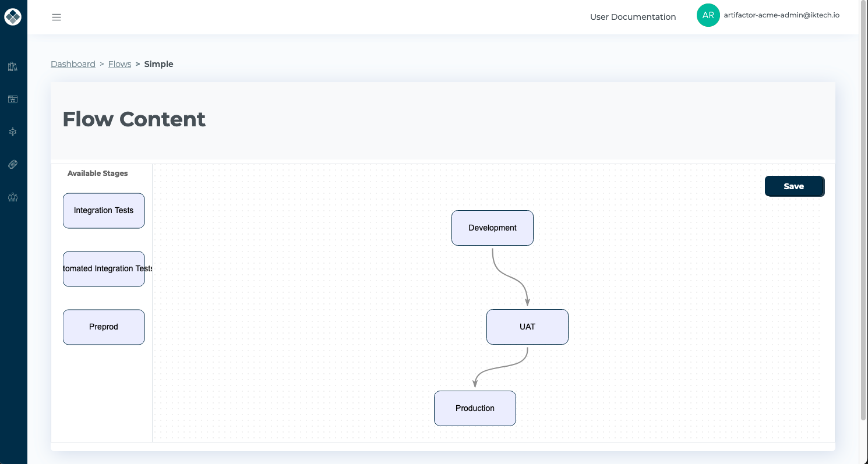Select the Preprod available stage
The width and height of the screenshot is (868, 464).
[104, 327]
